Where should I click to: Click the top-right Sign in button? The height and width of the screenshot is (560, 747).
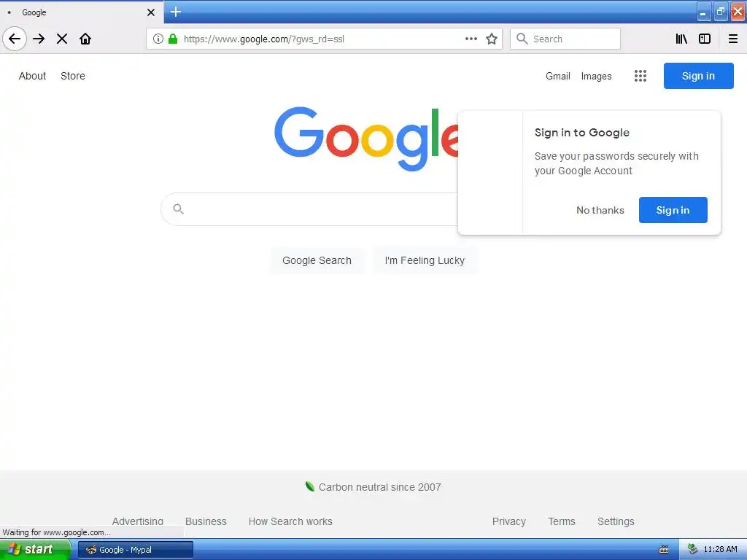[698, 76]
